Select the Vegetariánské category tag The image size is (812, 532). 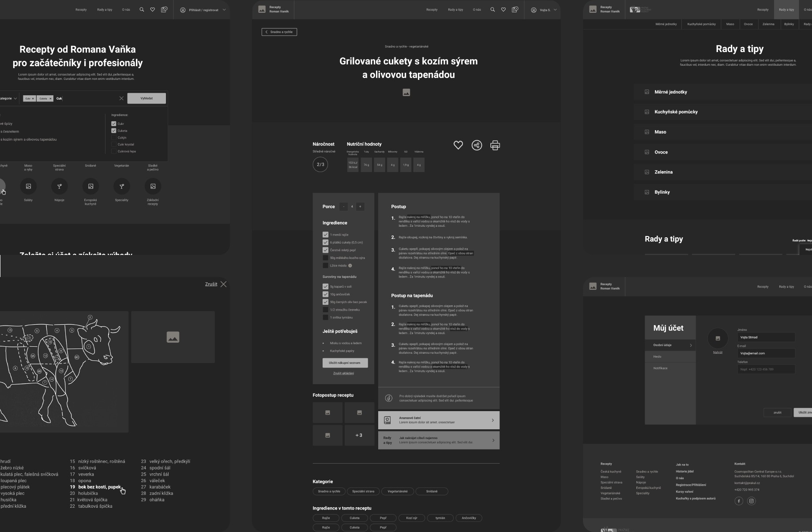[398, 491]
